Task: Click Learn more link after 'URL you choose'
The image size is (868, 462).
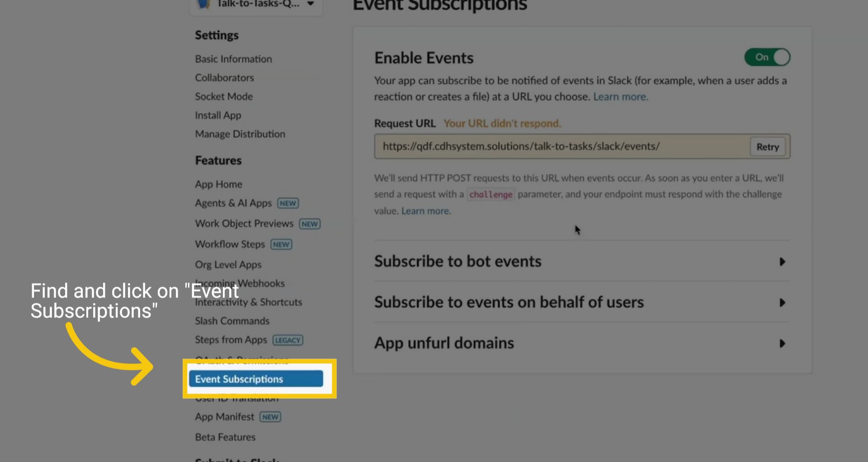Action: (x=621, y=97)
